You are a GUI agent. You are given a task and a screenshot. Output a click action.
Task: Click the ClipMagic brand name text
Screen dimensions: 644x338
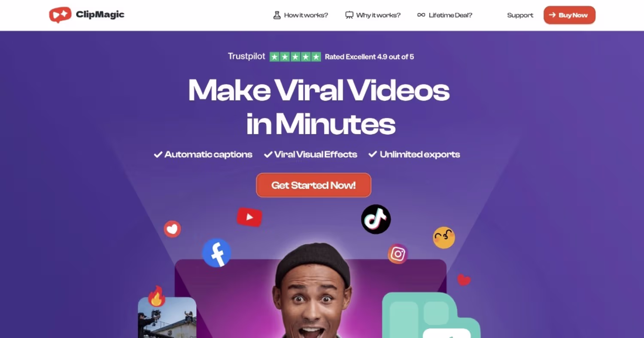pyautogui.click(x=100, y=15)
